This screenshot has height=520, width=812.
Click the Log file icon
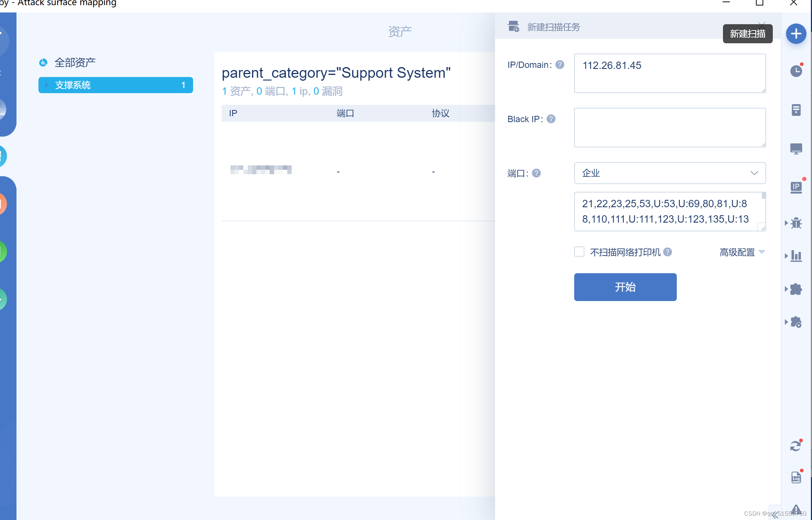796,477
